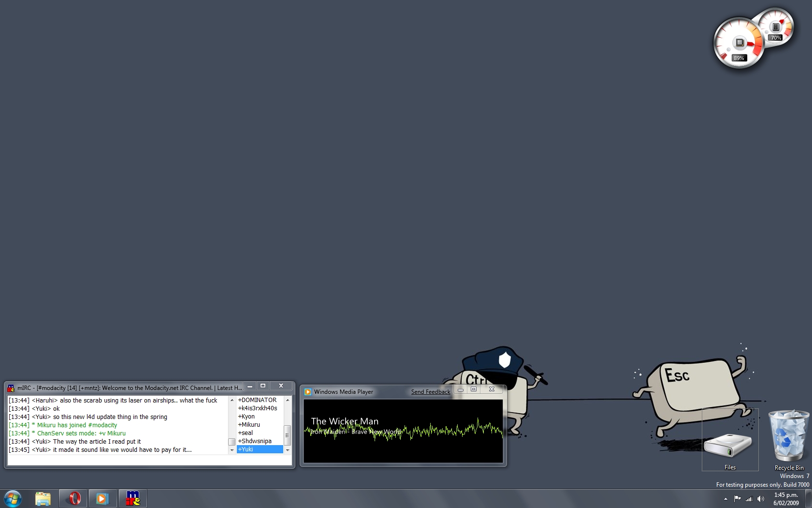Open the network signal tray icon
The height and width of the screenshot is (508, 812).
pos(749,499)
